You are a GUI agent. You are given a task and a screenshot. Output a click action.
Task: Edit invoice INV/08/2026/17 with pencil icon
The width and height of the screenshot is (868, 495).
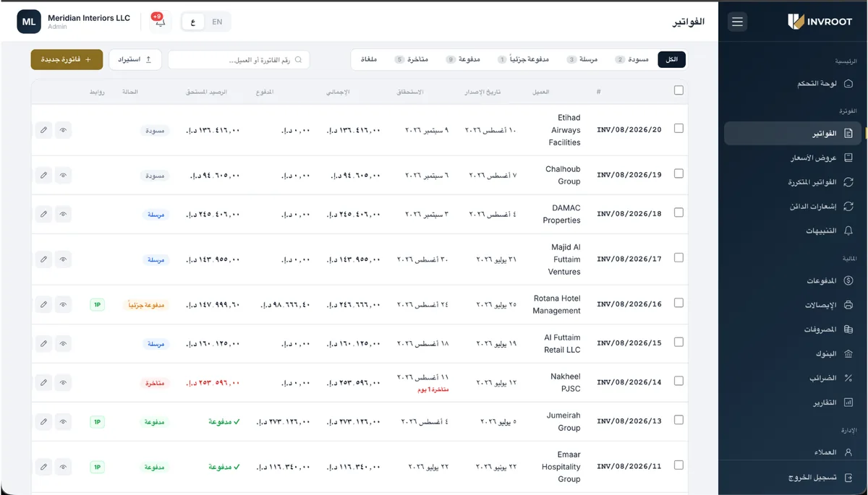pyautogui.click(x=43, y=259)
